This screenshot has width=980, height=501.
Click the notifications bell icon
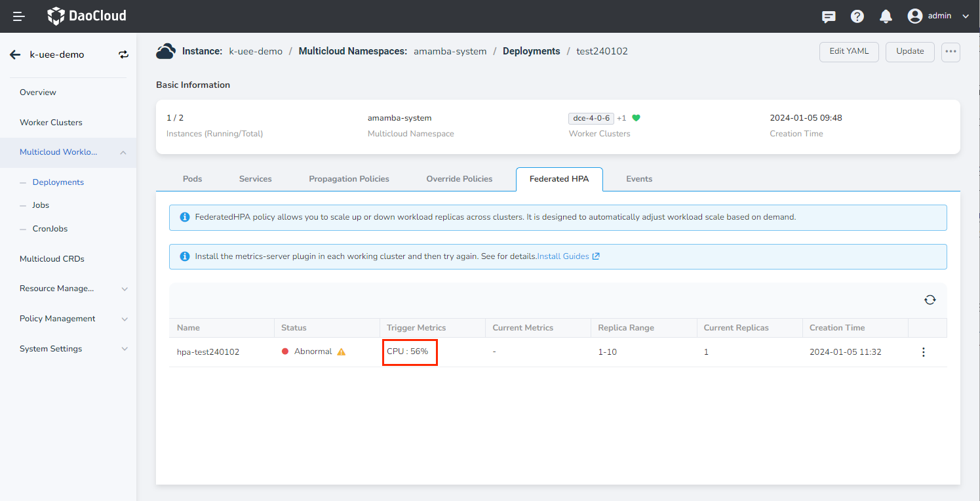pyautogui.click(x=886, y=16)
